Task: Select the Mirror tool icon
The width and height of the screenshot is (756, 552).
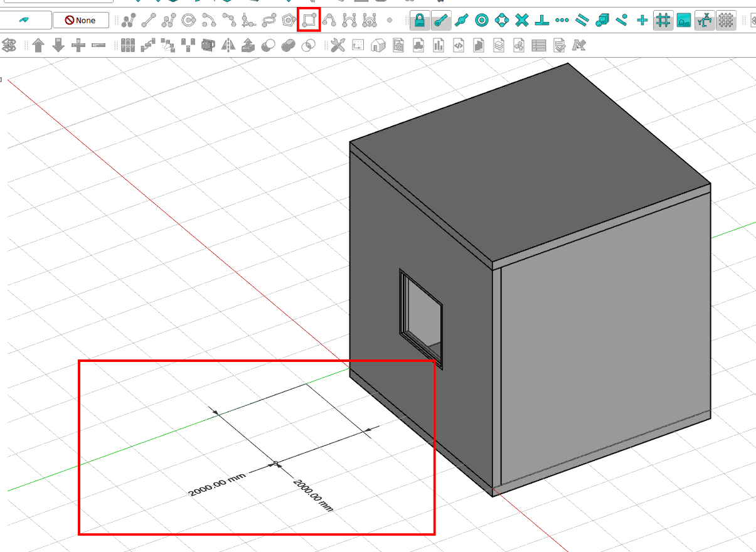Action: click(228, 45)
